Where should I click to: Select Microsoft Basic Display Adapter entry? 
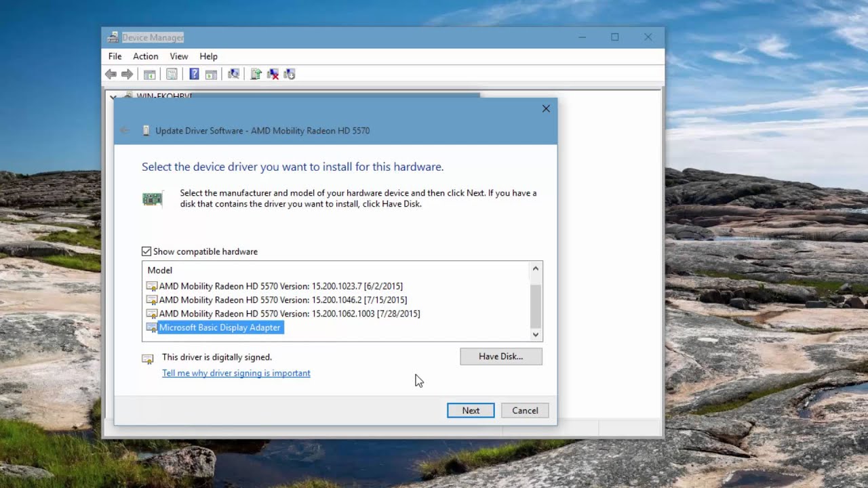(220, 327)
